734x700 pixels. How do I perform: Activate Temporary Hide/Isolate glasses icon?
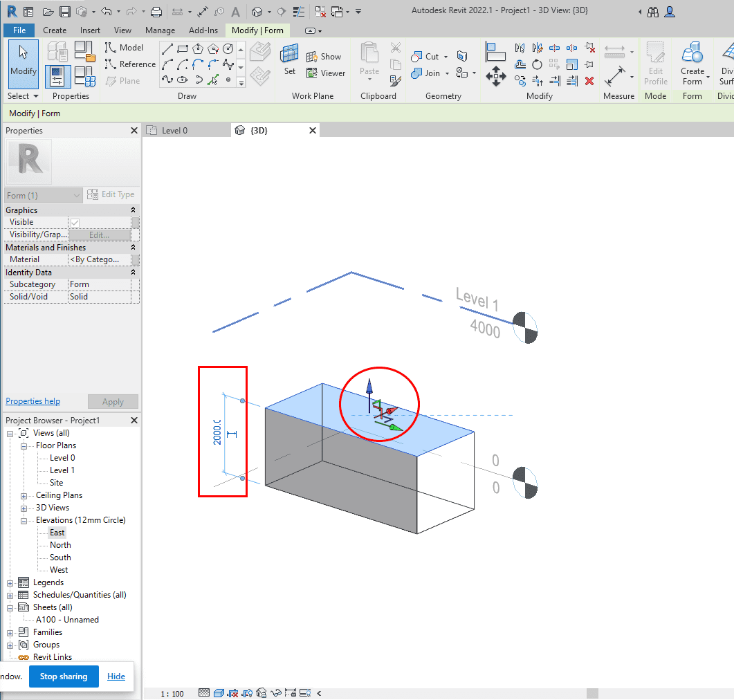(275, 692)
